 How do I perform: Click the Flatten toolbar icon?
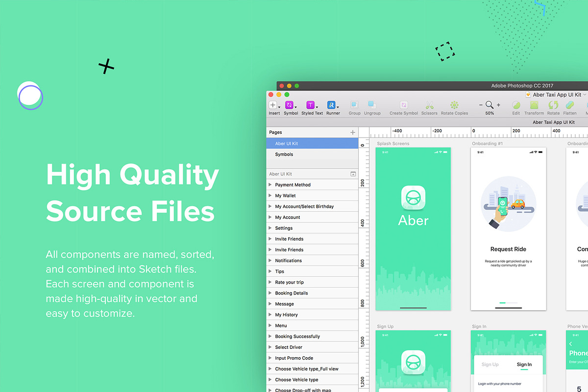point(570,105)
